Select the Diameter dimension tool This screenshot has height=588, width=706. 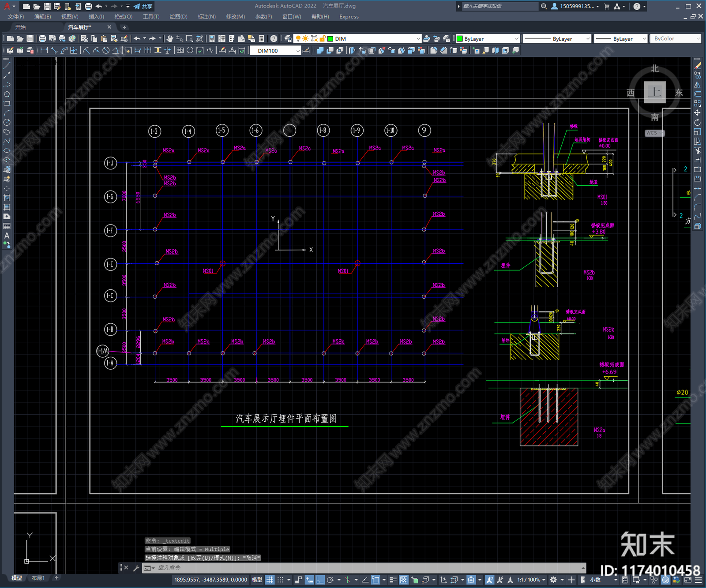[106, 50]
